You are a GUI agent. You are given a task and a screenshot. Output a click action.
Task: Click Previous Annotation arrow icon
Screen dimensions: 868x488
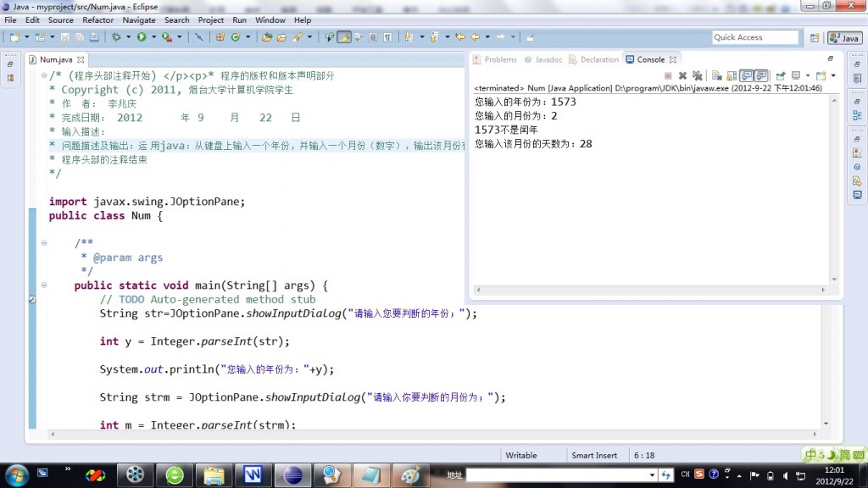[434, 37]
